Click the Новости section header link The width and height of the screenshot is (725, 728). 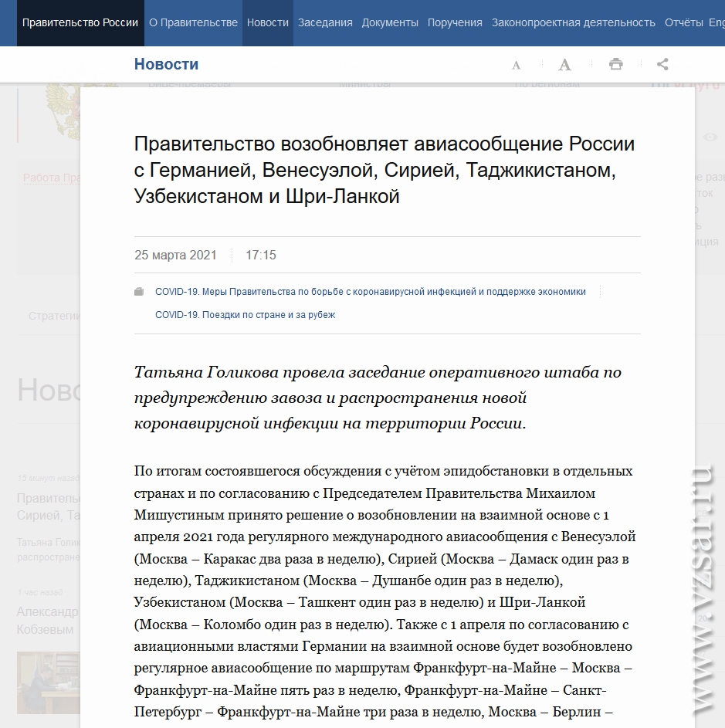pos(166,64)
